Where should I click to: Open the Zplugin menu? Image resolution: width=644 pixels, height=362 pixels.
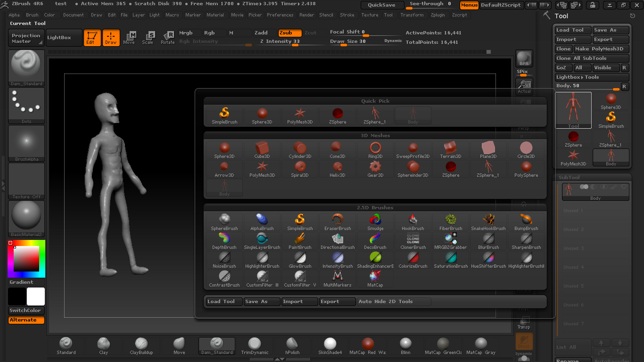(x=438, y=15)
